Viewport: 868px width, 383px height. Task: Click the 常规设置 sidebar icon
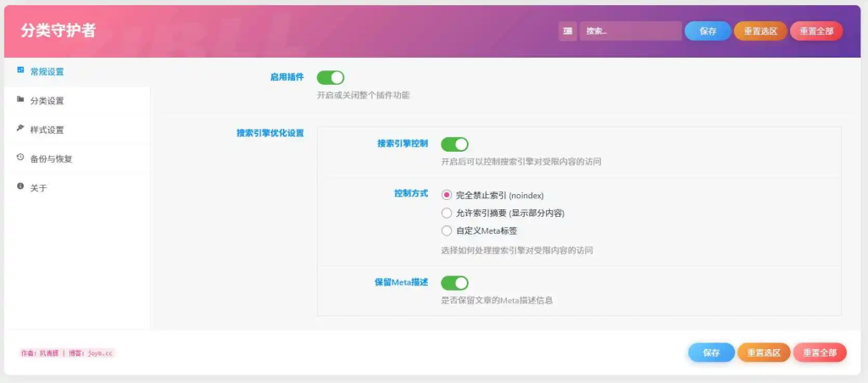click(x=20, y=70)
